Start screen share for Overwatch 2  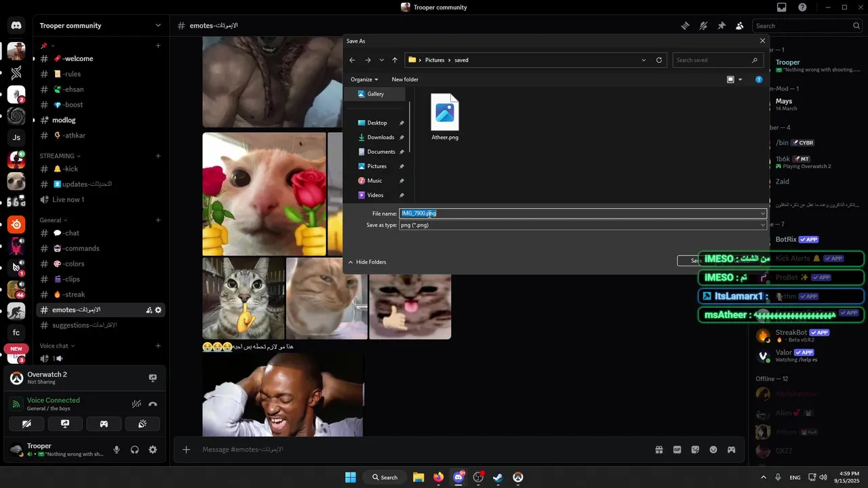[x=153, y=378]
